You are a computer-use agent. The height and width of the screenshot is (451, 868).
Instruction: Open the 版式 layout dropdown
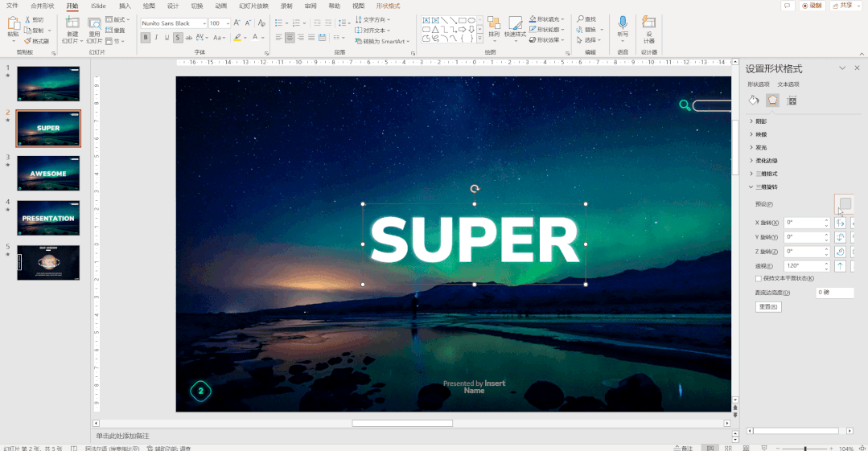118,19
